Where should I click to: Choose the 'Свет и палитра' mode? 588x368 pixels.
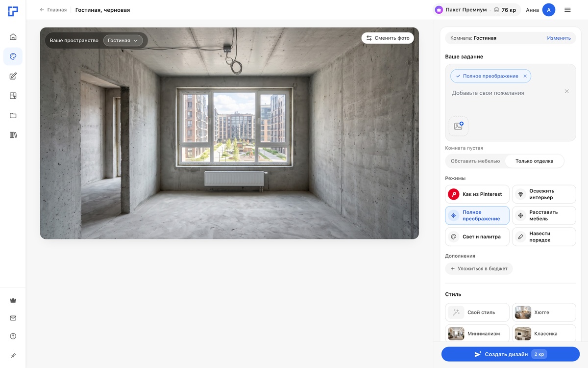click(477, 237)
